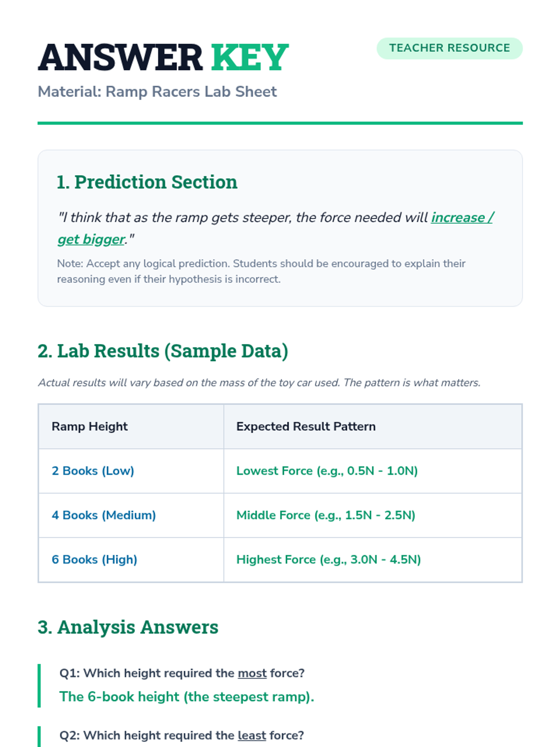Click the Middle Force result cell
This screenshot has height=747, width=560.
(373, 515)
